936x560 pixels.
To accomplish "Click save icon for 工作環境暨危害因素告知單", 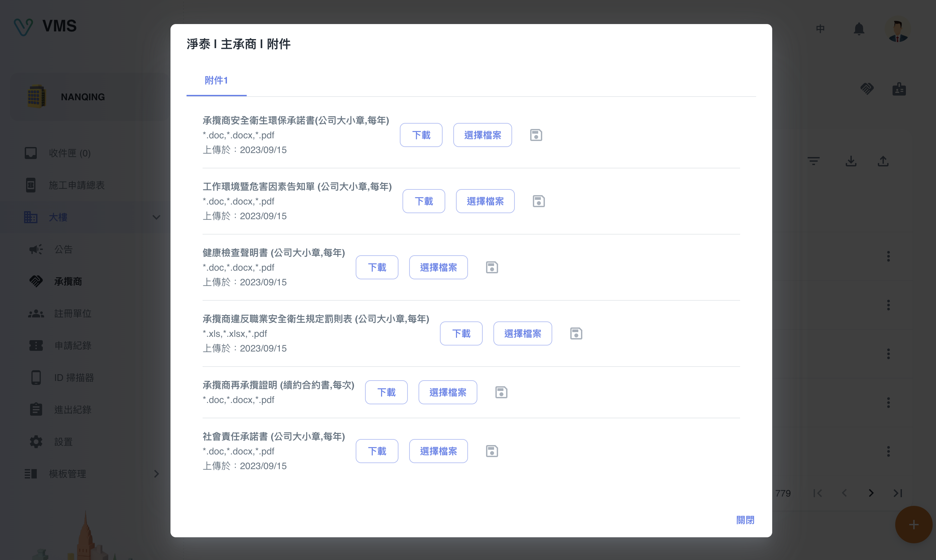I will coord(539,201).
